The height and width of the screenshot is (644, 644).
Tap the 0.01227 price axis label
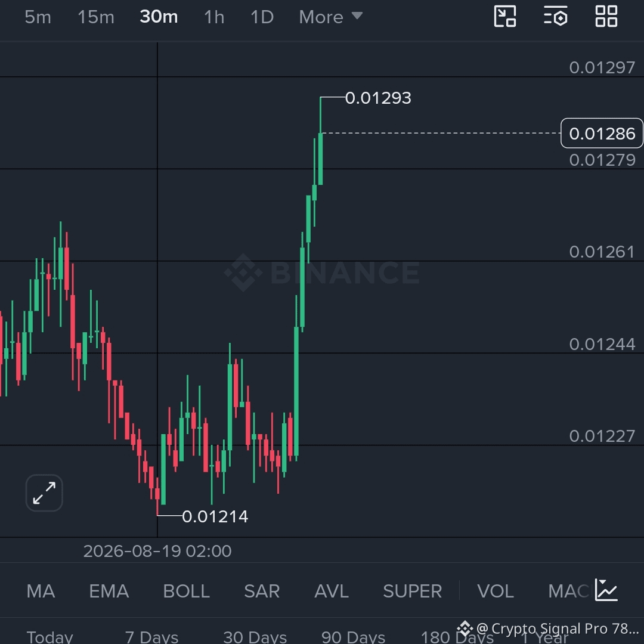point(602,436)
